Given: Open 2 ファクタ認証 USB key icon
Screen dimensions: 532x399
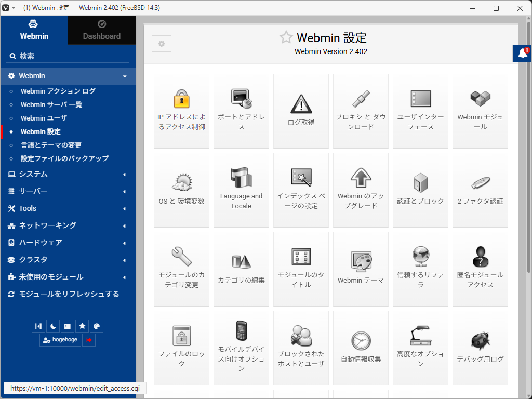Looking at the screenshot, I should point(480,183).
